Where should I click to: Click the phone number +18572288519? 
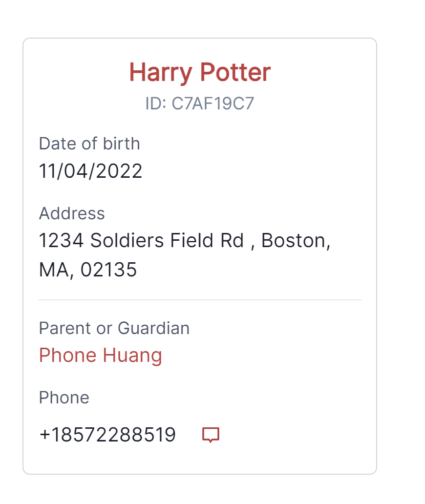107,435
